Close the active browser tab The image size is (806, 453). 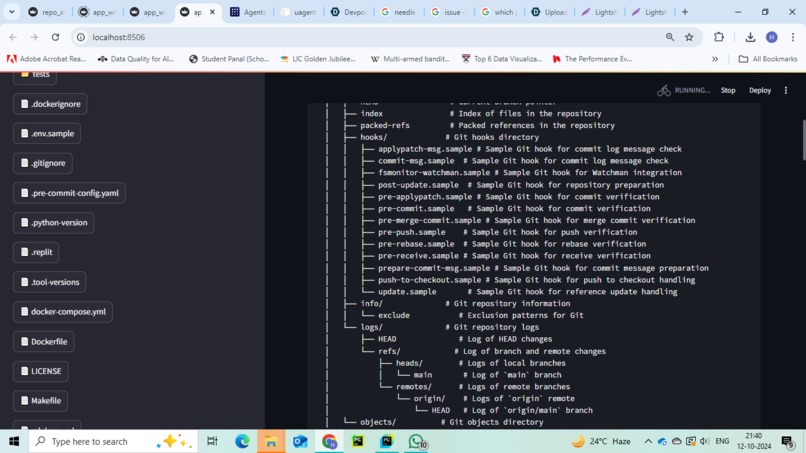tap(212, 12)
